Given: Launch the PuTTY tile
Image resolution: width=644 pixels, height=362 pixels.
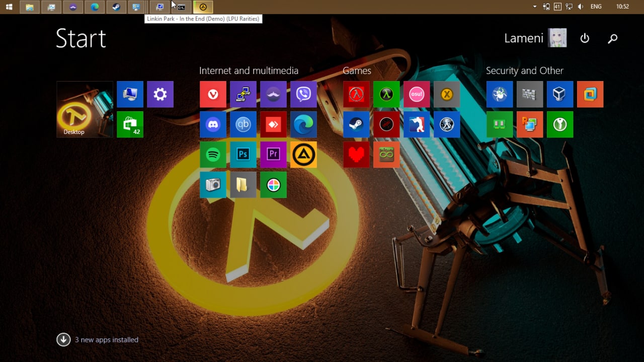Looking at the screenshot, I should [243, 94].
